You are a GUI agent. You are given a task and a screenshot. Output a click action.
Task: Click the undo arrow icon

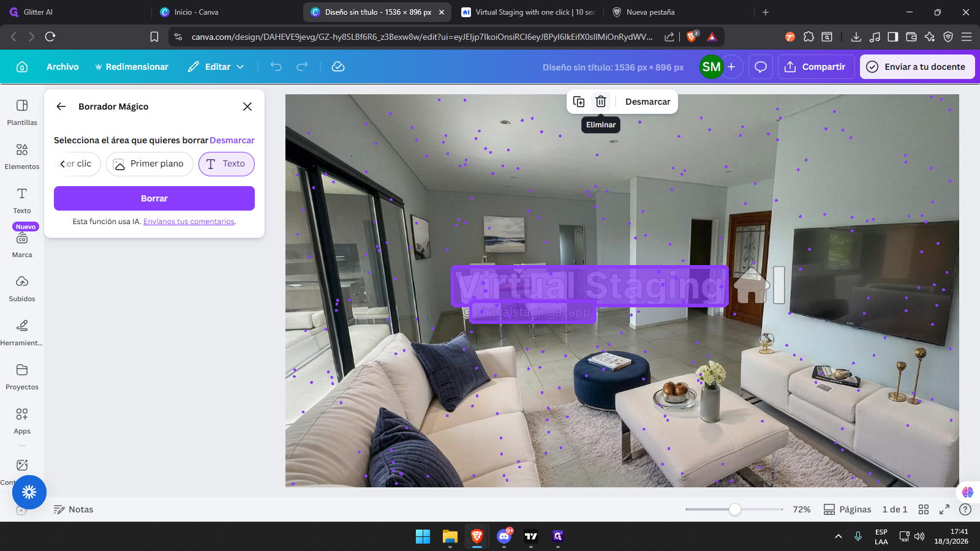[276, 67]
